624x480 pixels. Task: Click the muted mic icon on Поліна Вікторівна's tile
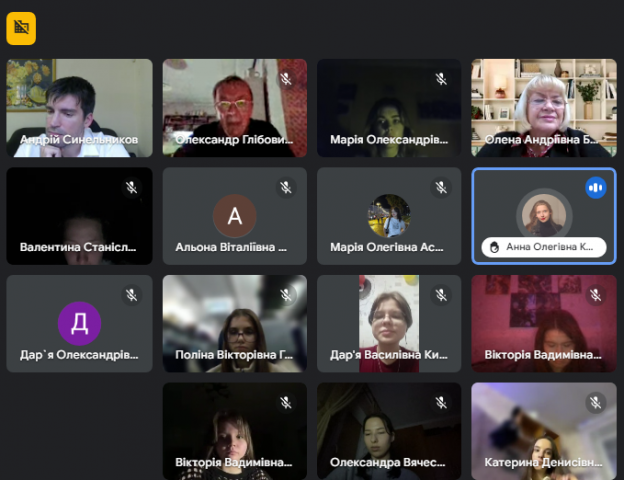click(x=286, y=295)
